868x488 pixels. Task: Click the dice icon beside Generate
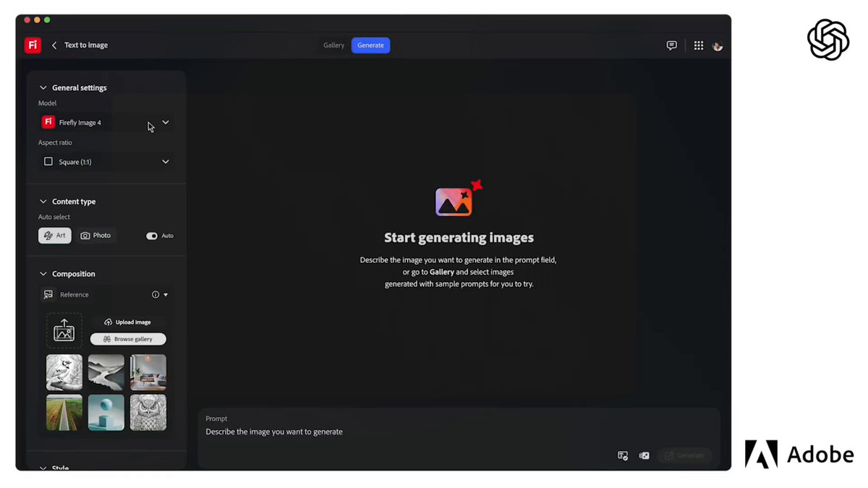click(x=644, y=455)
